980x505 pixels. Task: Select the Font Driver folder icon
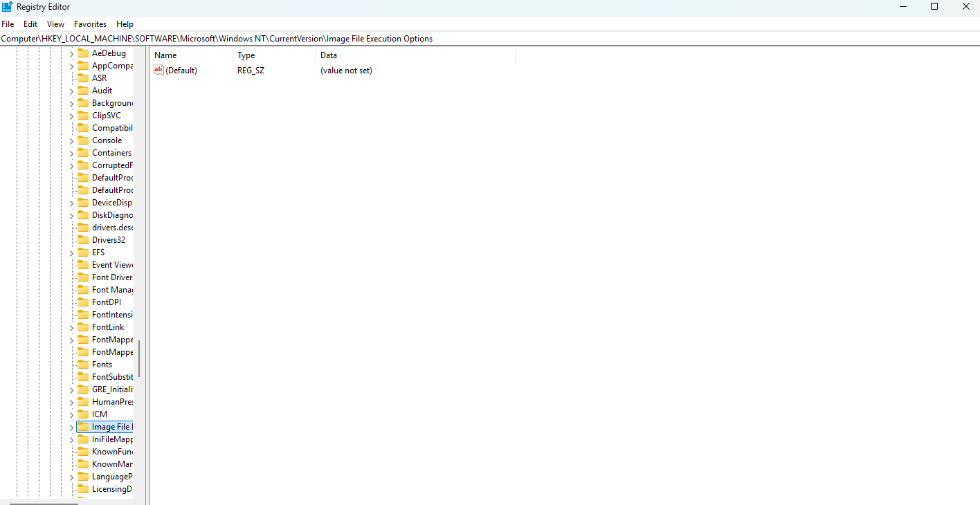[83, 277]
